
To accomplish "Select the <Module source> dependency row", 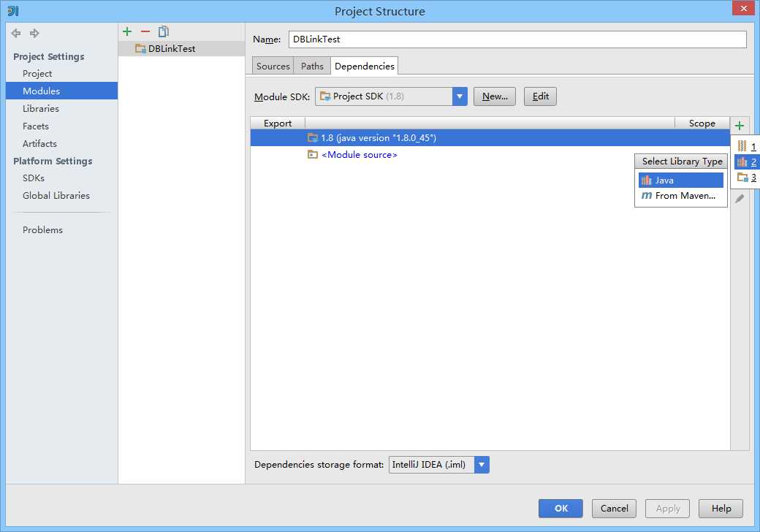I will (490, 155).
